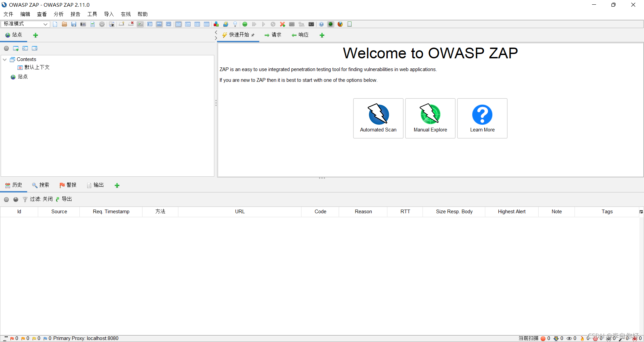The width and height of the screenshot is (644, 342).
Task: Toggle the target scope icon in Sites panel
Action: (x=6, y=48)
